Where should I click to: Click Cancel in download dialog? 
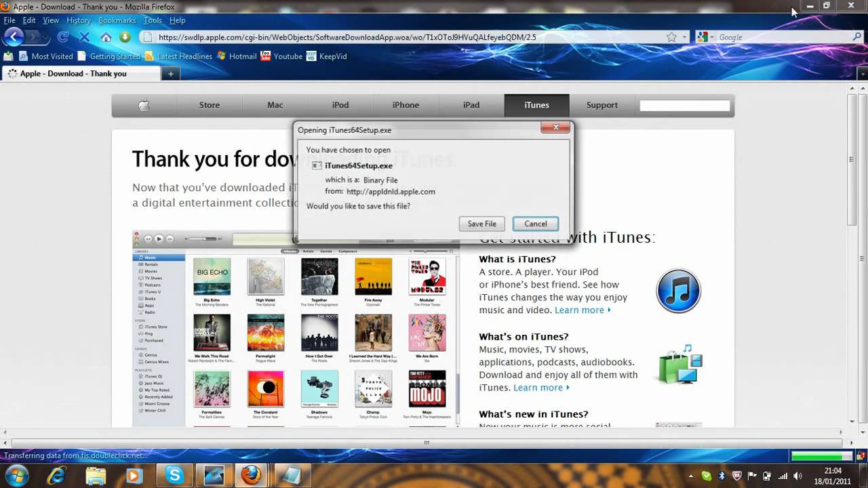[535, 224]
